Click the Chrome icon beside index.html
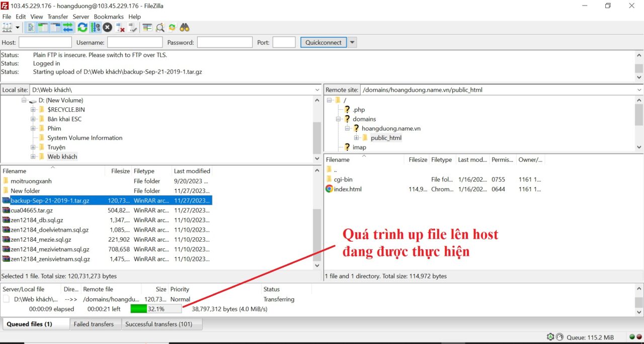The width and height of the screenshot is (644, 344). [x=329, y=189]
